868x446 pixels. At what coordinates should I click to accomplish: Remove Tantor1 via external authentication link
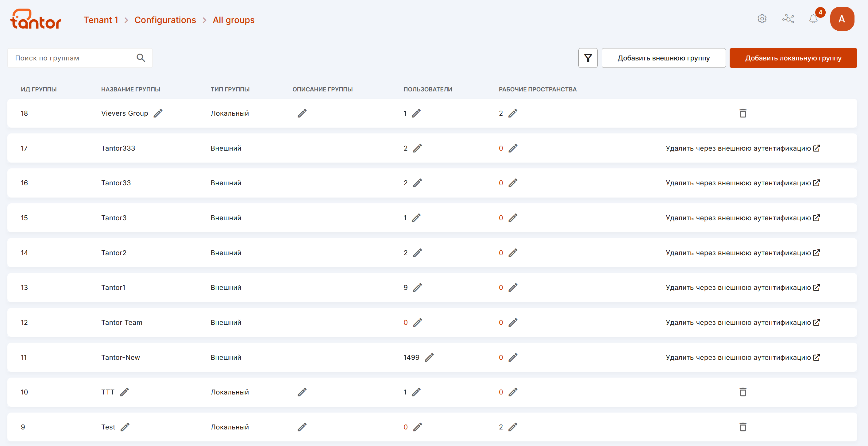coord(743,287)
